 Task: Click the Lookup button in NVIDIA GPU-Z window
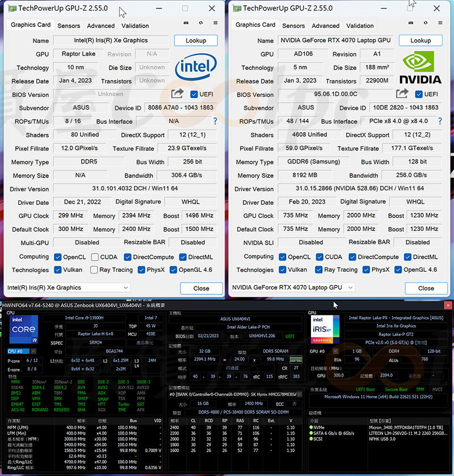click(421, 40)
